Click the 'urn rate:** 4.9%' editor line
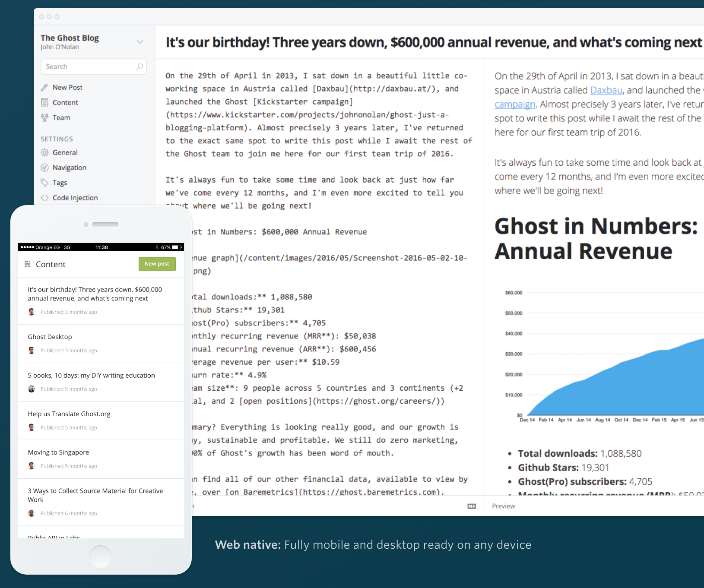704x588 pixels. click(x=229, y=375)
